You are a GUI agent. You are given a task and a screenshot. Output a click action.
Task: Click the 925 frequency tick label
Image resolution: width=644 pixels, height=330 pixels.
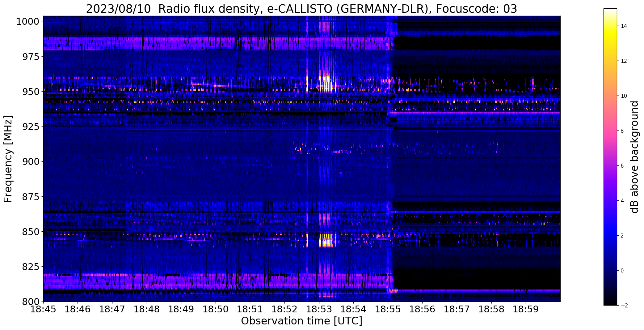point(31,126)
